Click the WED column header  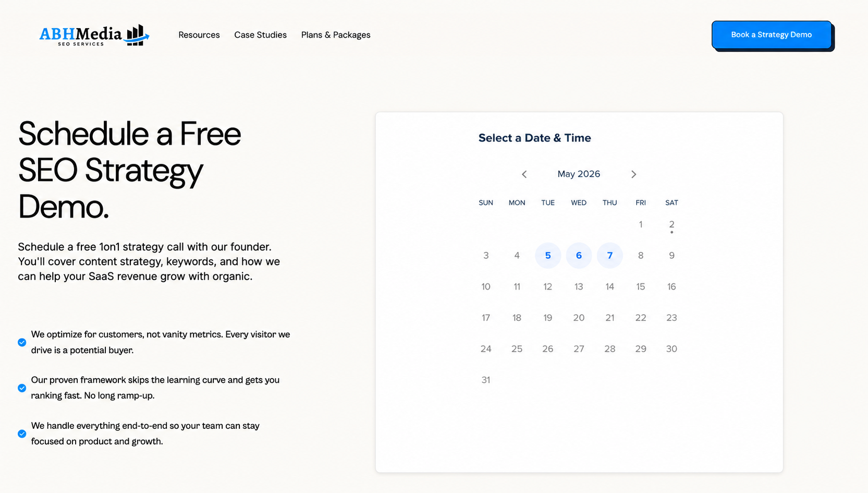coord(579,203)
